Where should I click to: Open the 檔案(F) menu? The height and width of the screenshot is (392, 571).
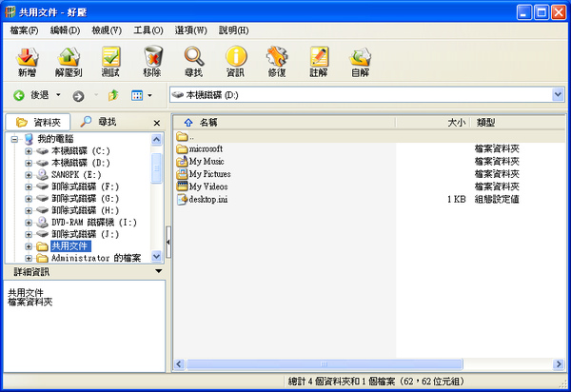tap(24, 30)
